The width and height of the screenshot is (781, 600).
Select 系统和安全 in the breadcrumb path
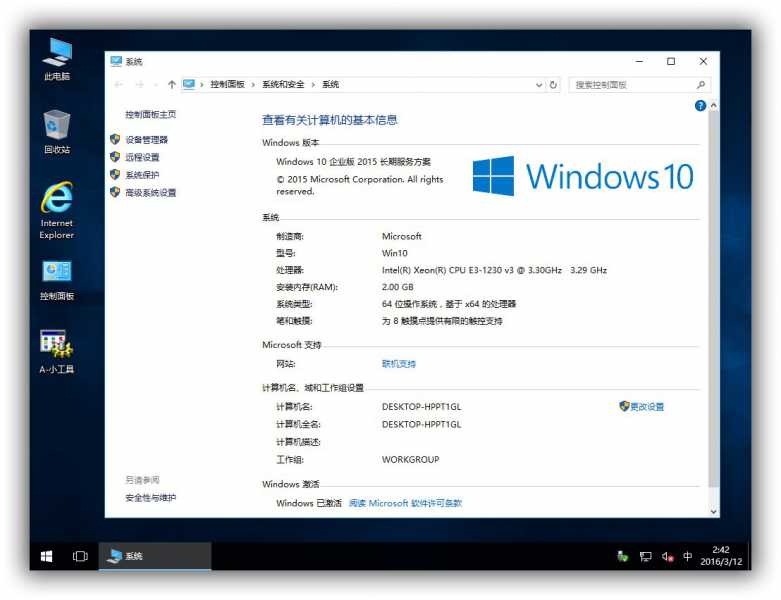283,85
